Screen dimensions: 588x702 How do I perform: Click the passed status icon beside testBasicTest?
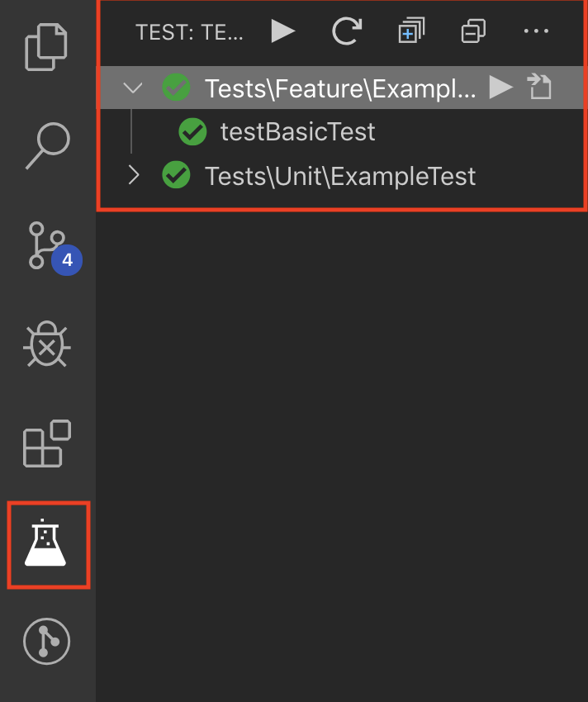pyautogui.click(x=192, y=131)
